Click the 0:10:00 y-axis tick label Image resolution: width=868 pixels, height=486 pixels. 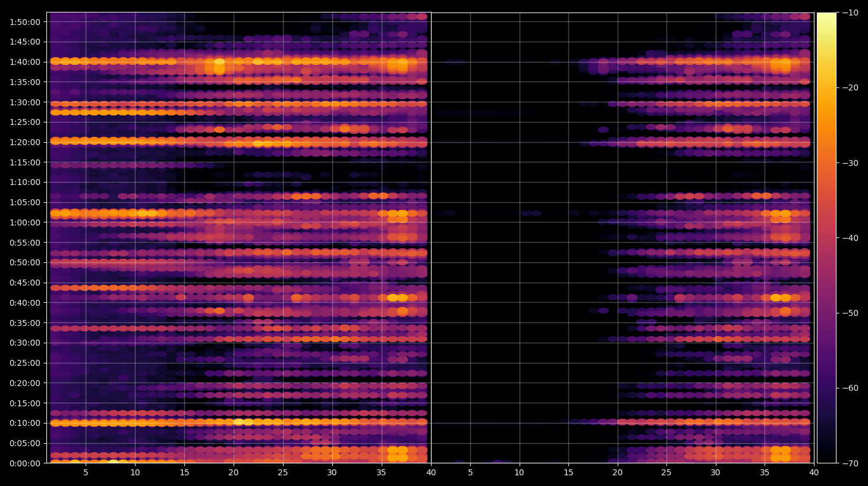[x=25, y=423]
